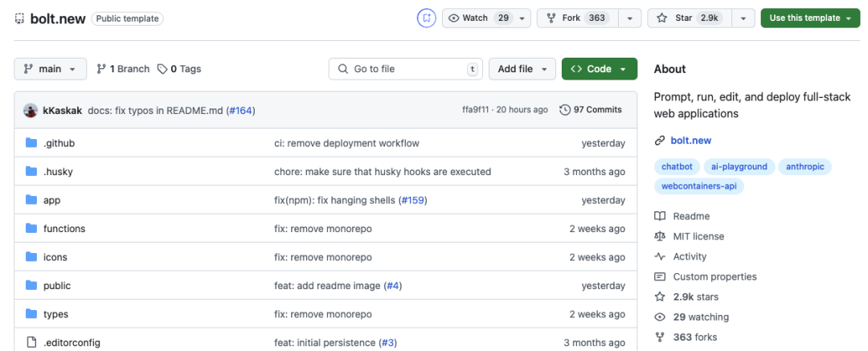Open pull request #4 link
Screen dimensions: 868x351
pyautogui.click(x=391, y=286)
